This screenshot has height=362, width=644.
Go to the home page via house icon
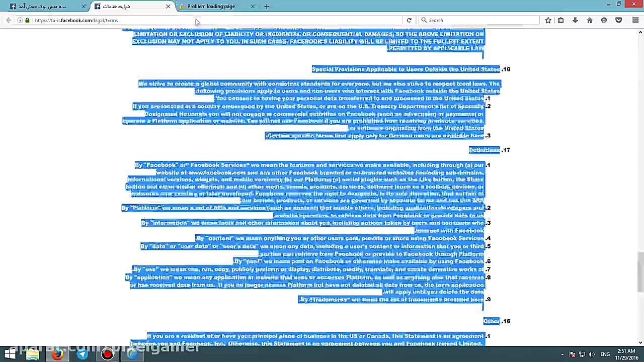click(590, 20)
